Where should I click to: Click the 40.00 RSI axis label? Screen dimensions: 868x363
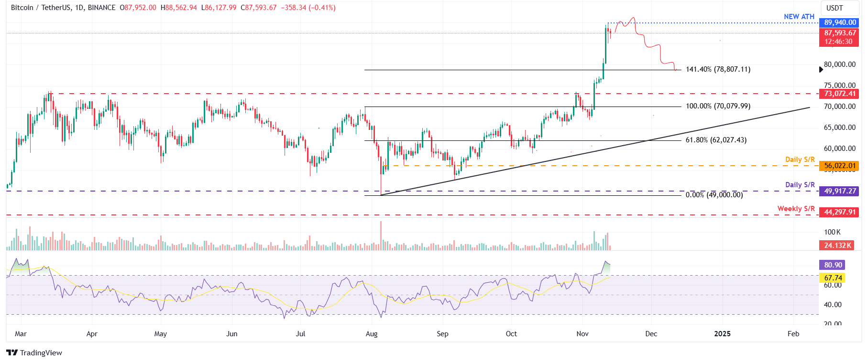pos(833,305)
